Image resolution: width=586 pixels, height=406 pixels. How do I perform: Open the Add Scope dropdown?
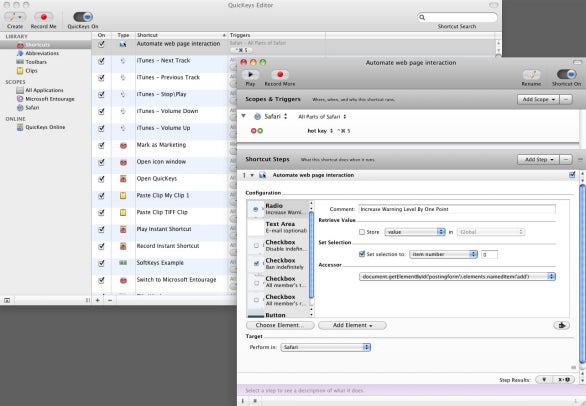(538, 99)
